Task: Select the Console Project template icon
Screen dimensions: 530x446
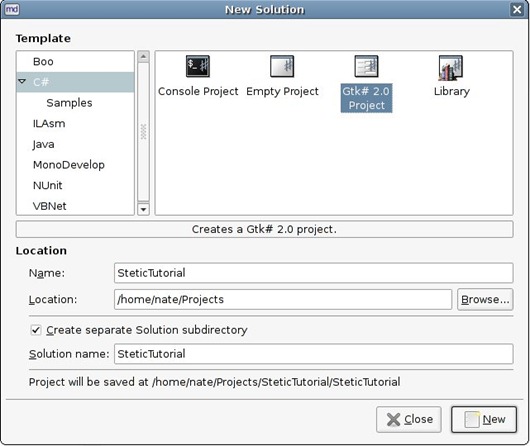Action: coord(198,66)
